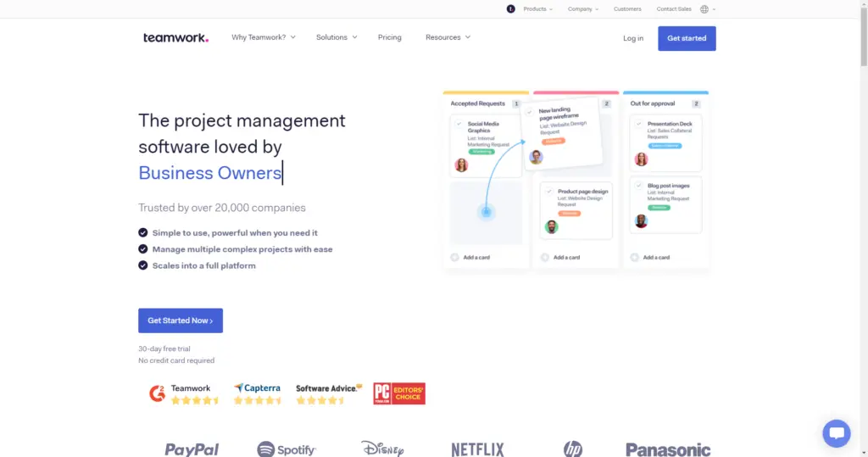
Task: Click the Capterra rating logo
Action: (258, 393)
